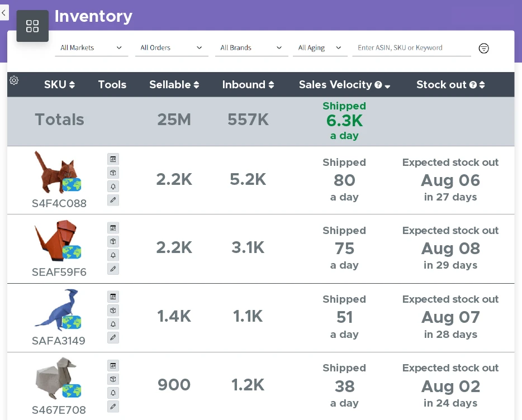Click total sellable value 25M
522x420 pixels.
[174, 120]
